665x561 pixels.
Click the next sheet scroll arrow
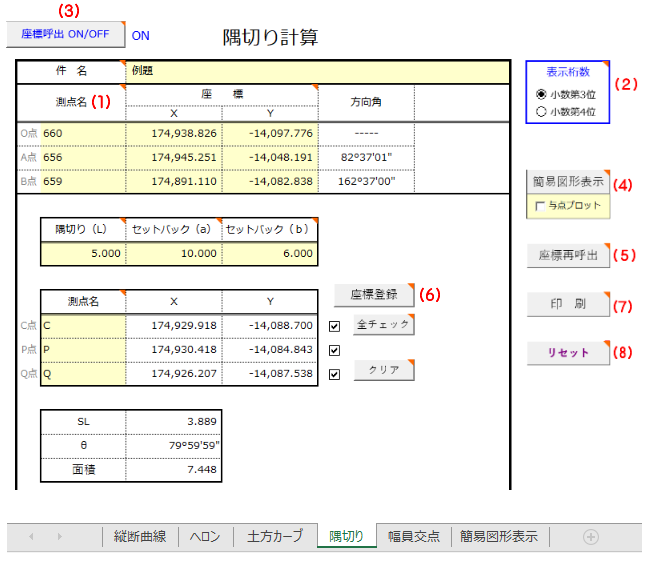[x=59, y=536]
